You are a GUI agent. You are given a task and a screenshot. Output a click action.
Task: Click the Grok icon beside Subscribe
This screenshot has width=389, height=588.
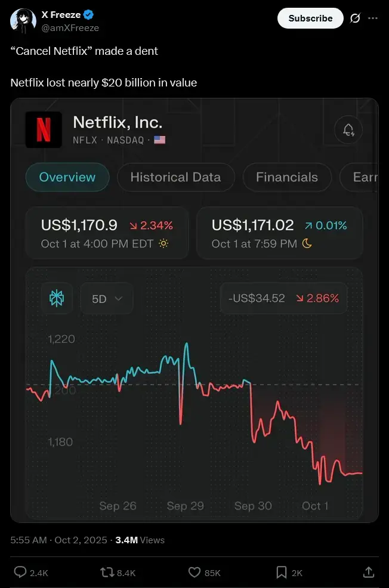(x=355, y=18)
